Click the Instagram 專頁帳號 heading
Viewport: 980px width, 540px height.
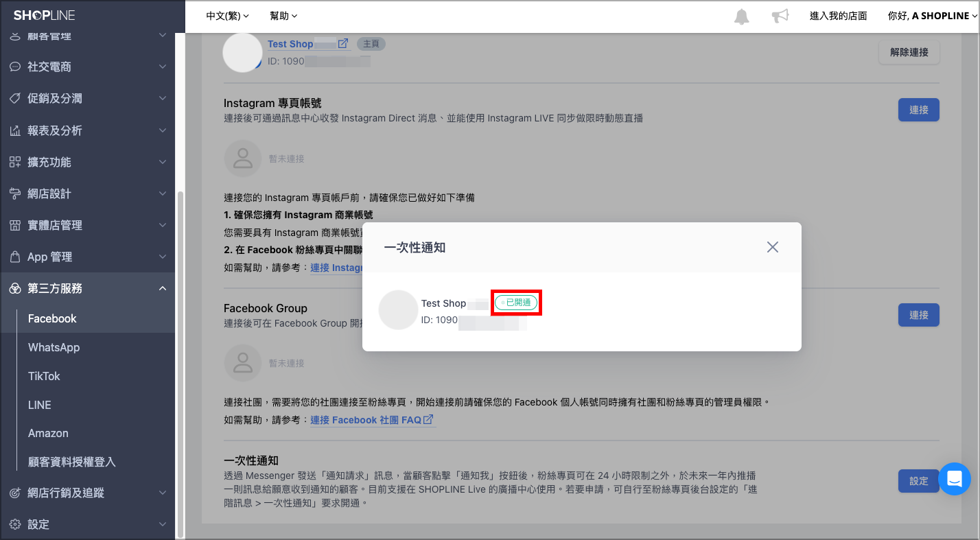pyautogui.click(x=272, y=103)
